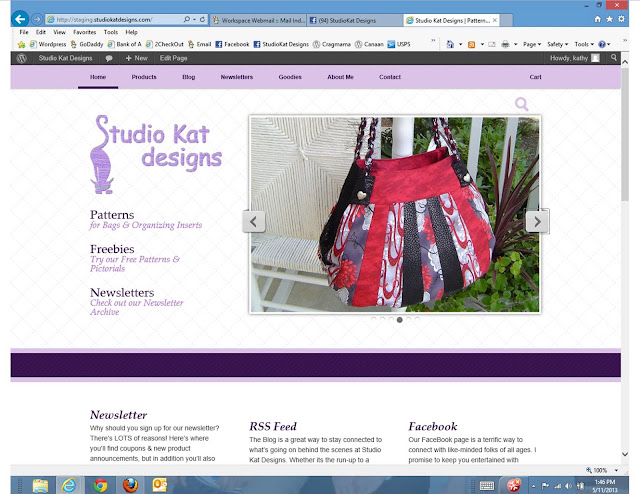Viewport: 640px width, 494px height.
Task: Open the Goodies nav item
Action: click(x=290, y=77)
